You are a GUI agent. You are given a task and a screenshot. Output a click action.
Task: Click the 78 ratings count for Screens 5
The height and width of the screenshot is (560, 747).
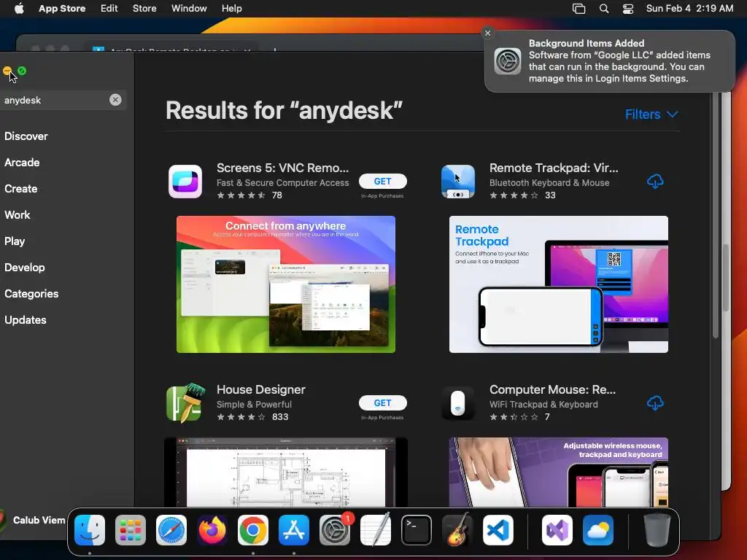pos(276,195)
